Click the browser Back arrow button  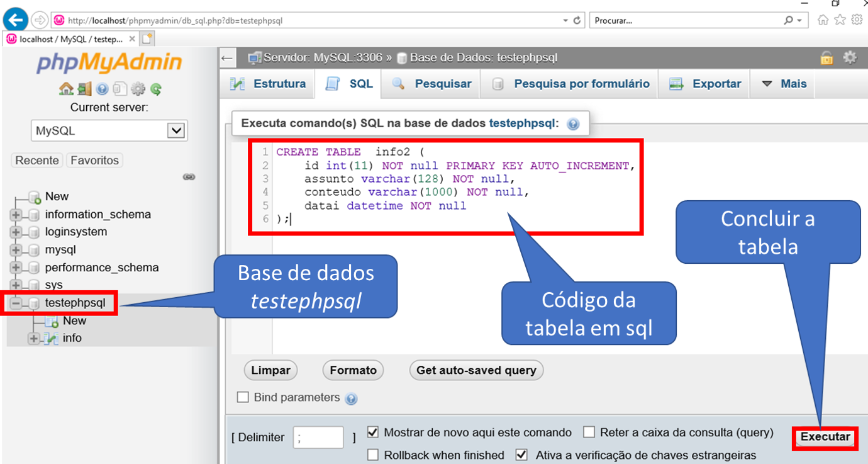(16, 20)
